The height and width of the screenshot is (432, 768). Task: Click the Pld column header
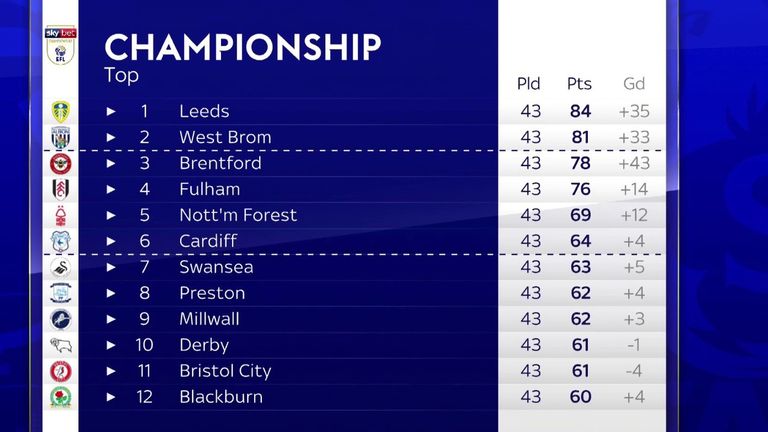coord(528,84)
